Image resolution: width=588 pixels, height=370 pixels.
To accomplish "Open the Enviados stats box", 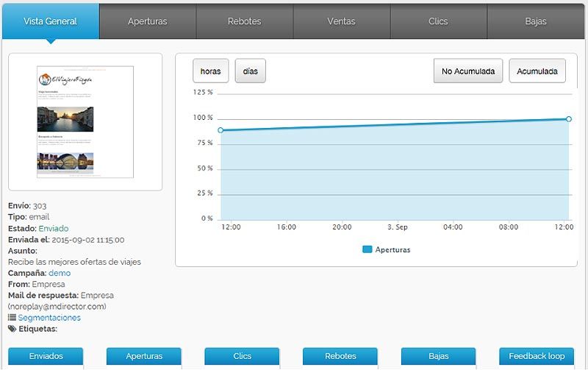I will [46, 356].
